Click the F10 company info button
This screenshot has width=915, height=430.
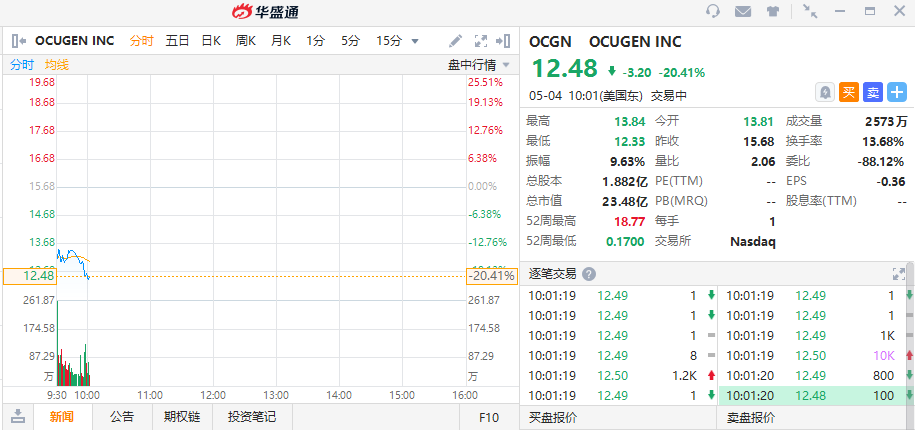pos(489,417)
